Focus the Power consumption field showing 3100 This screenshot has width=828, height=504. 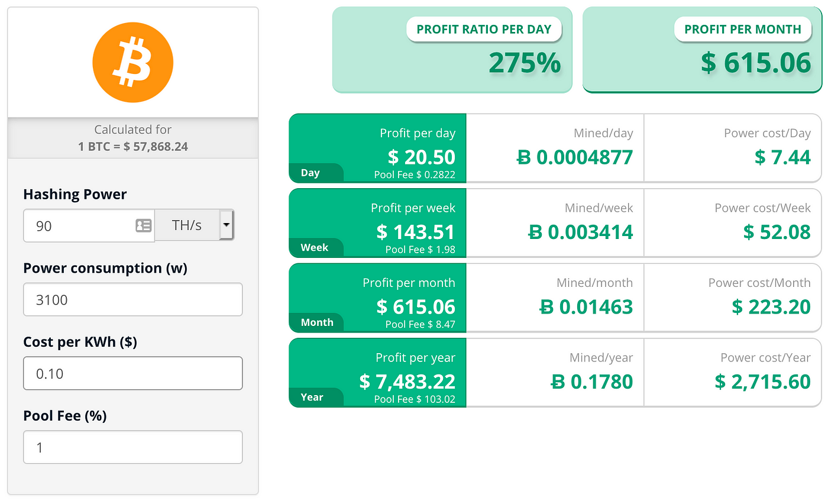click(133, 299)
